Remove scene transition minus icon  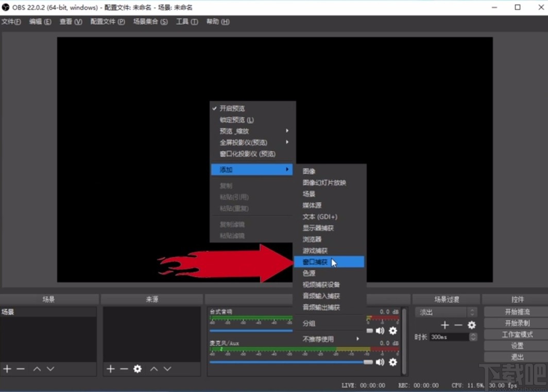[458, 325]
